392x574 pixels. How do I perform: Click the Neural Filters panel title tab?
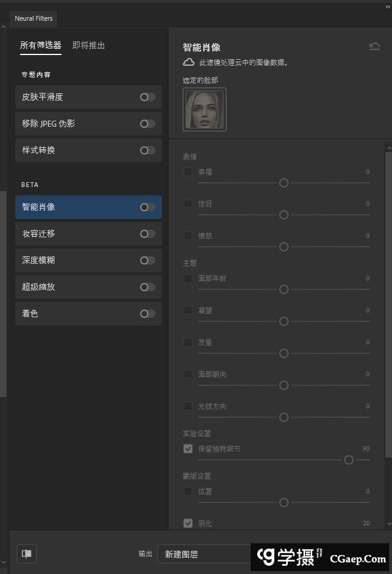pyautogui.click(x=34, y=18)
